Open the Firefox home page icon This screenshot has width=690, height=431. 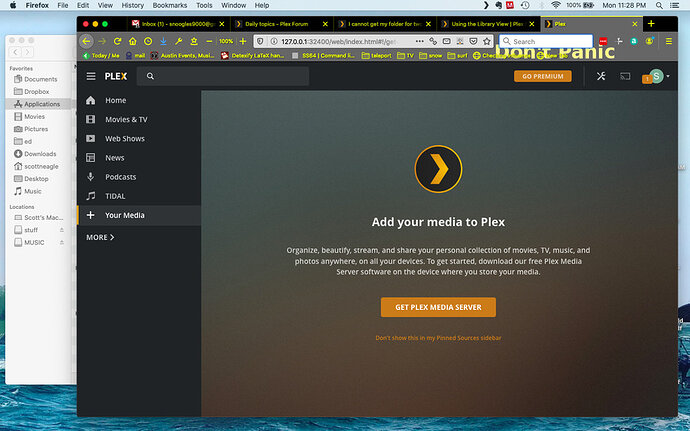[x=132, y=41]
